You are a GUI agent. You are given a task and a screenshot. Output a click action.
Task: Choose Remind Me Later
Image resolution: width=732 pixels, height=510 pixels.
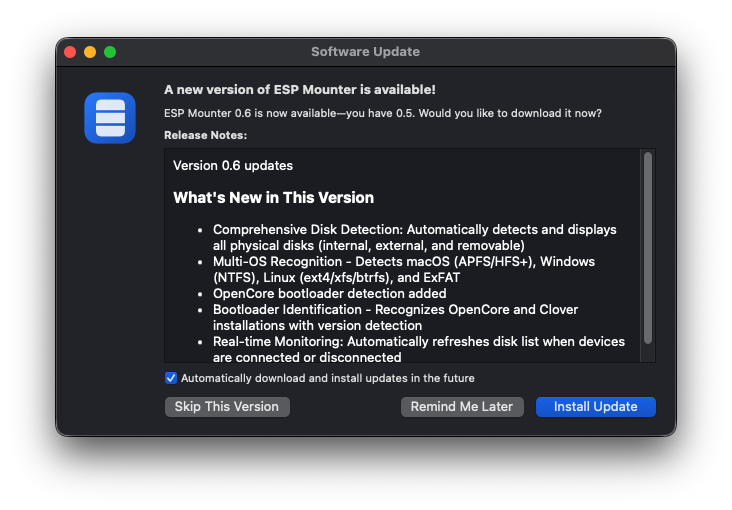coord(462,407)
